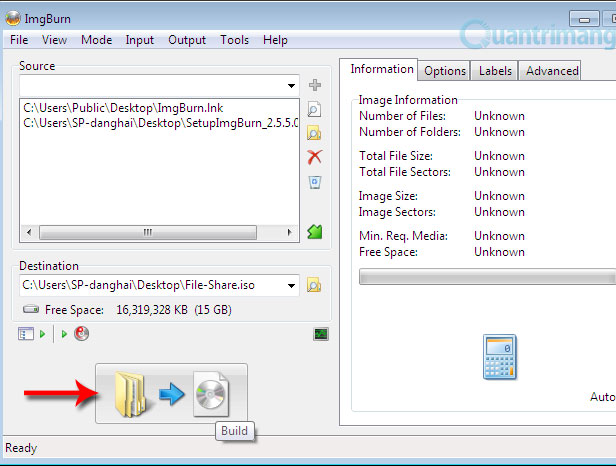Open the Source dropdown arrow

coord(291,86)
